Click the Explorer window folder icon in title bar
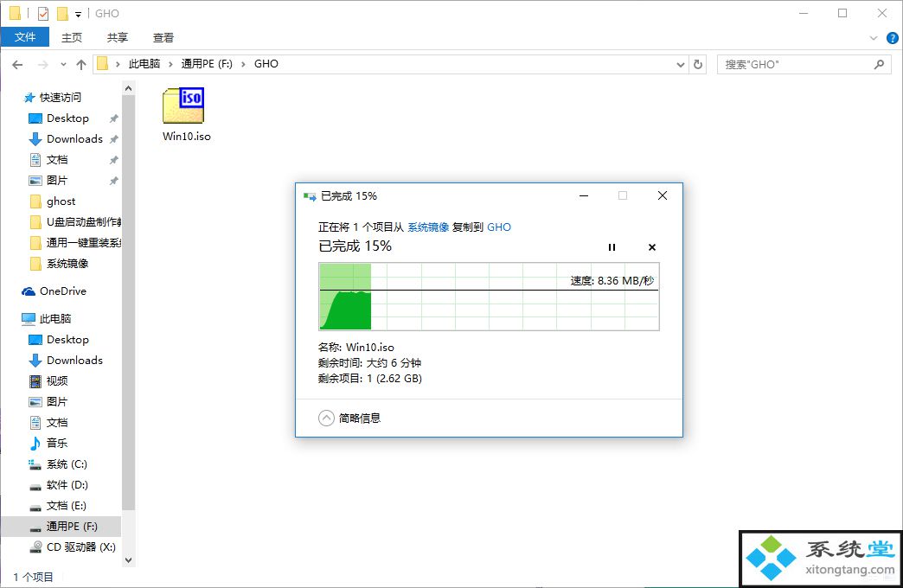Image resolution: width=903 pixels, height=588 pixels. point(15,13)
